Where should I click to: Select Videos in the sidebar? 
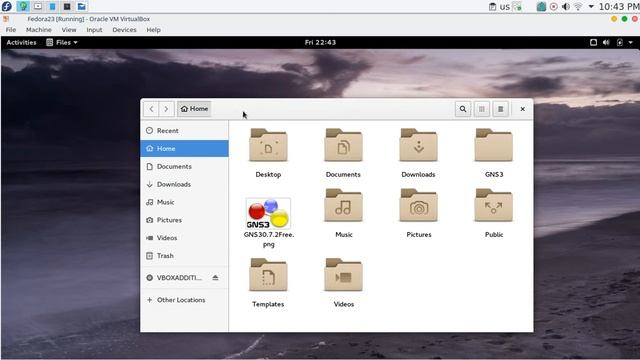pos(184,238)
